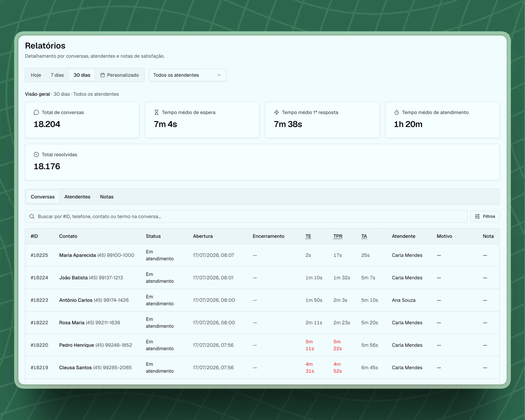Click contact Maria Aparecida
The image size is (525, 420).
(x=77, y=255)
